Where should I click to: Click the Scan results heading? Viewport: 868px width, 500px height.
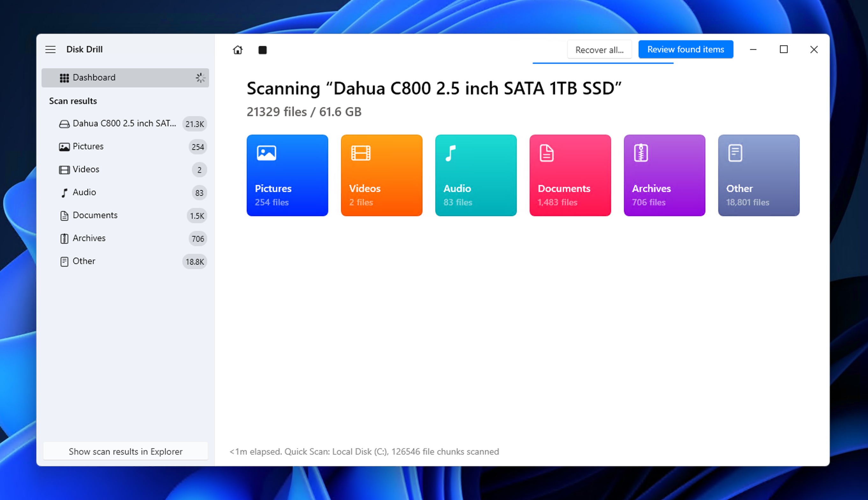[73, 101]
